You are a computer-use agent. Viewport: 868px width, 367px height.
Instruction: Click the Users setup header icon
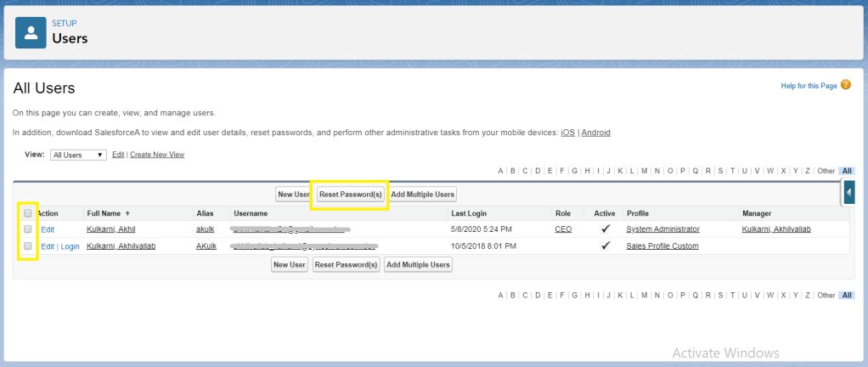point(31,33)
